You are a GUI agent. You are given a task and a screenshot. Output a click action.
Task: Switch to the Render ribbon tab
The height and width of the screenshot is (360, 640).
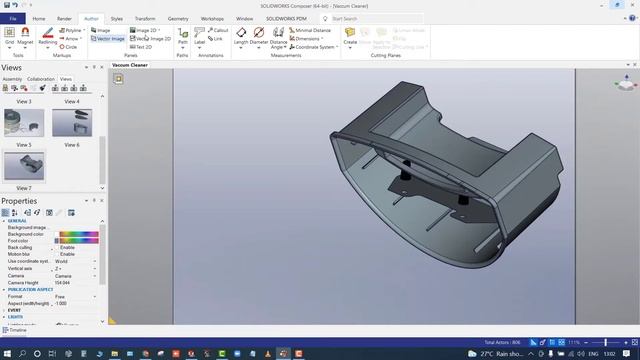[x=64, y=18]
